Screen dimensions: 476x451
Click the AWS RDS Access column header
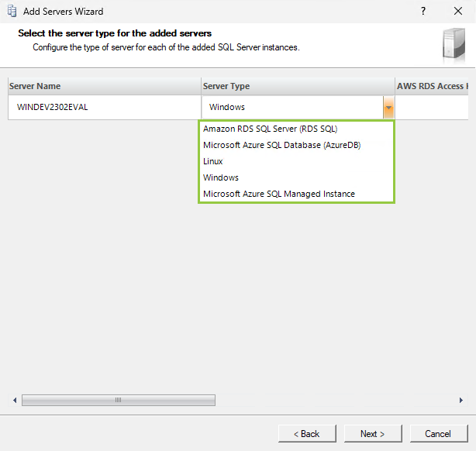coord(433,86)
